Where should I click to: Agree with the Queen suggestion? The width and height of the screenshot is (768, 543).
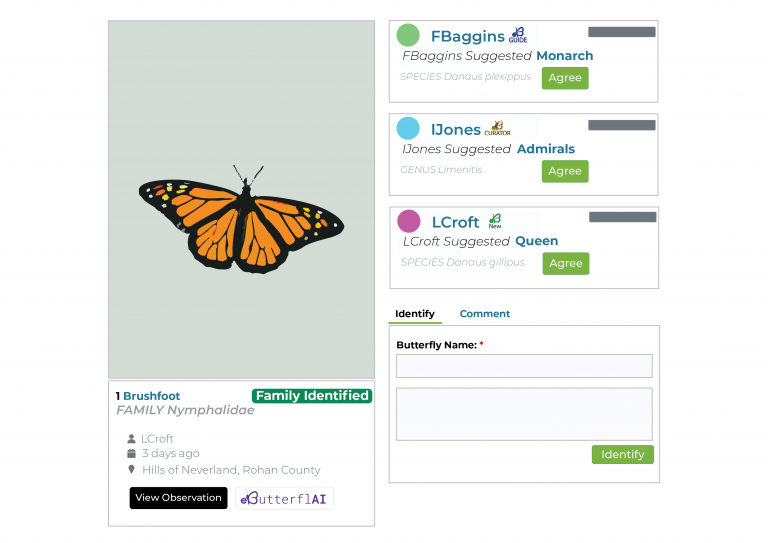(566, 263)
